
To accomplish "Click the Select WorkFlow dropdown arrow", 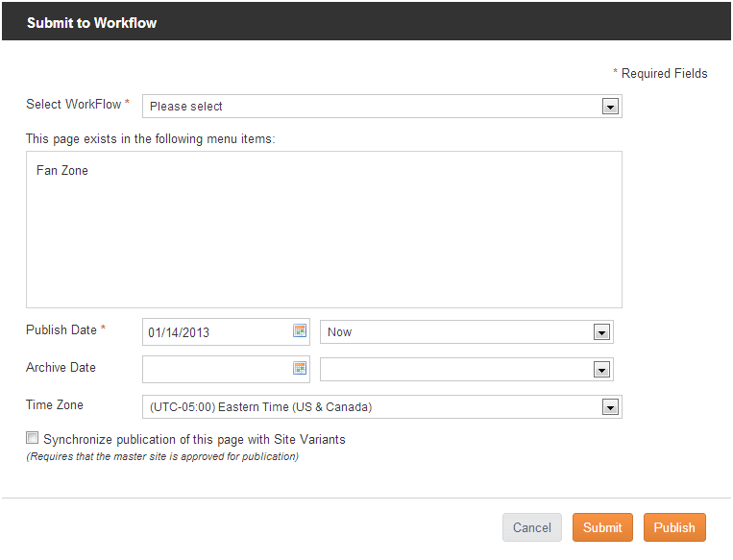I will 610,107.
